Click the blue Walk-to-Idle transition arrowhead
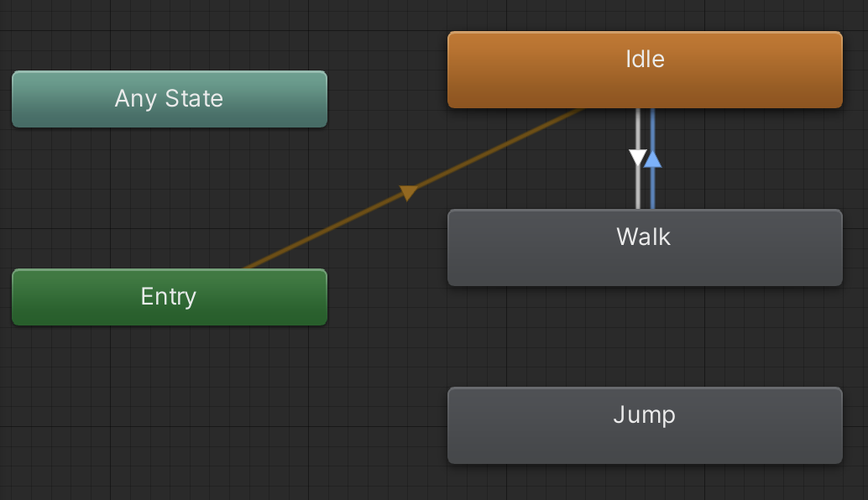 (x=652, y=159)
